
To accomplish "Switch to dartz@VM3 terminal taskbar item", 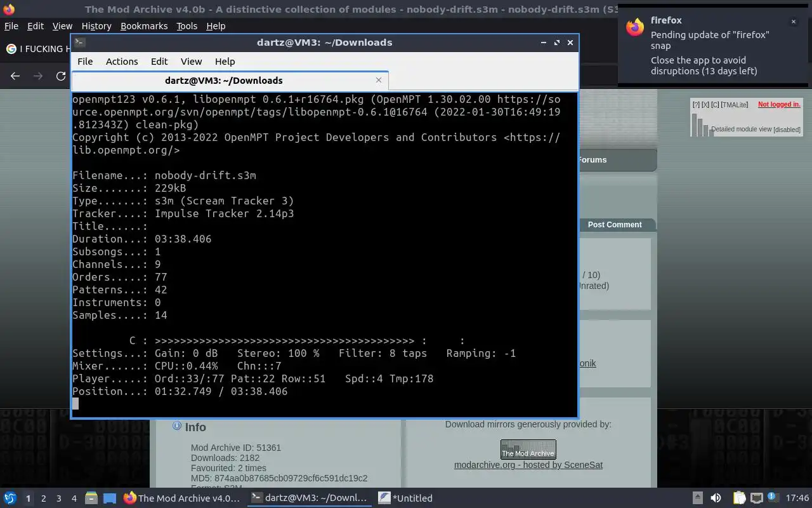I will [x=310, y=498].
